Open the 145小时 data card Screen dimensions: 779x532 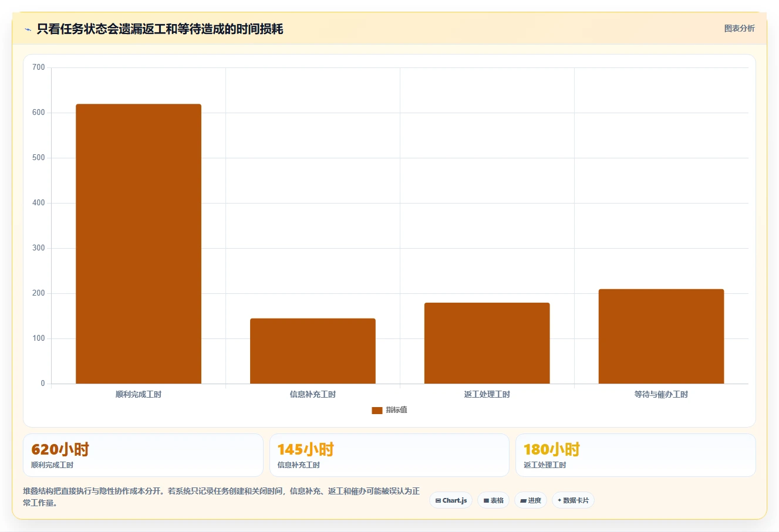(x=389, y=455)
